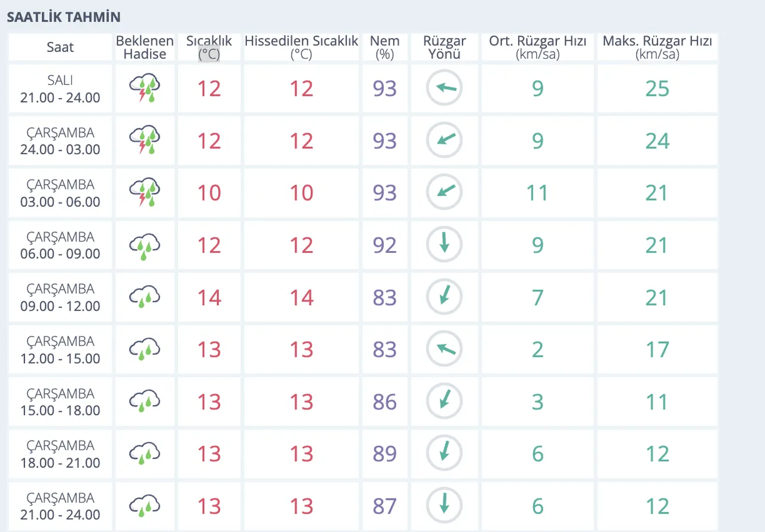Click wind direction arrow for Çarşamba 21.00 - 24.00

point(444,506)
